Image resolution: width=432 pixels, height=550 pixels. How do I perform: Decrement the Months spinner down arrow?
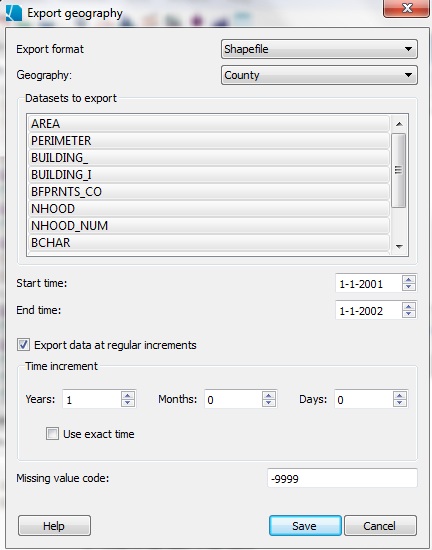[x=269, y=403]
